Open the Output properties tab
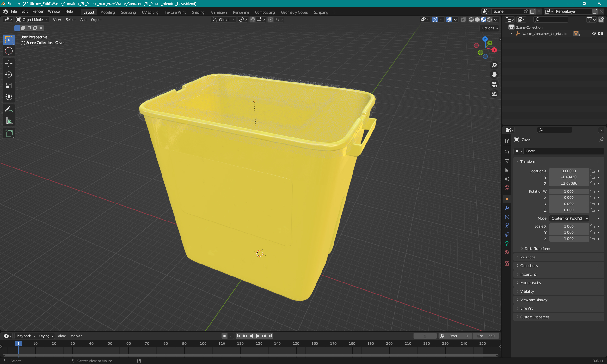 [x=507, y=161]
